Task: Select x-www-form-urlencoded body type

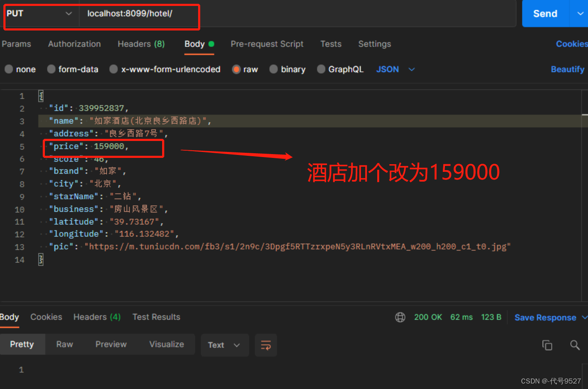Action: click(165, 69)
